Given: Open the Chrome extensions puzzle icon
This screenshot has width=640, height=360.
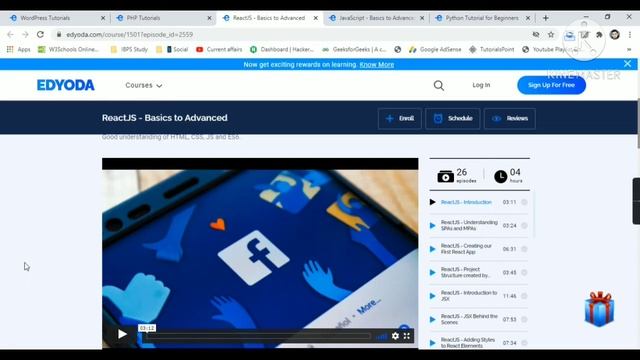Looking at the screenshot, I should (x=599, y=35).
